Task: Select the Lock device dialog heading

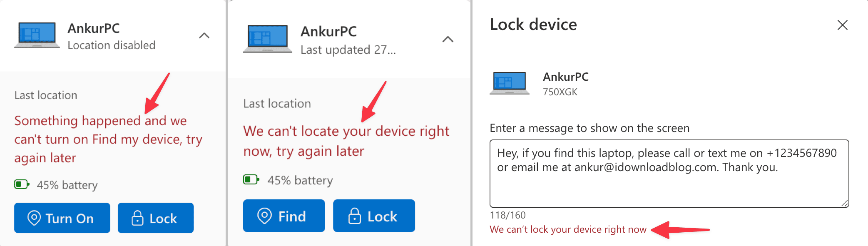Action: coord(533,25)
